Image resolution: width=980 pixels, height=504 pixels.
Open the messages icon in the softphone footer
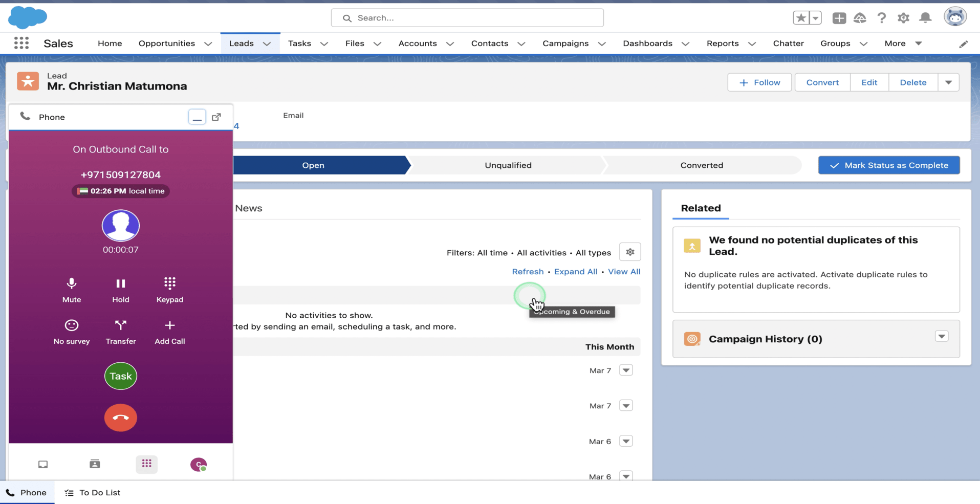pos(43,464)
